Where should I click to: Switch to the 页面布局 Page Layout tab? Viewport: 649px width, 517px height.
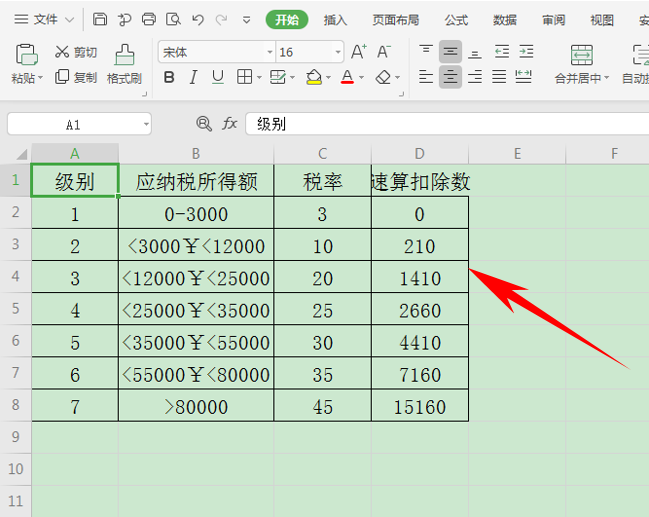click(x=396, y=20)
